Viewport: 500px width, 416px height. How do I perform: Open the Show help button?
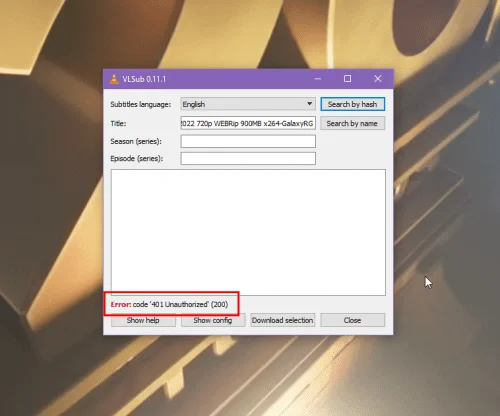143,320
